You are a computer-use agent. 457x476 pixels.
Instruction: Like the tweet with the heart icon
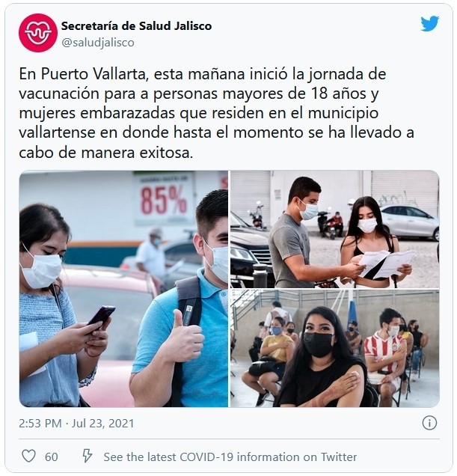29,457
